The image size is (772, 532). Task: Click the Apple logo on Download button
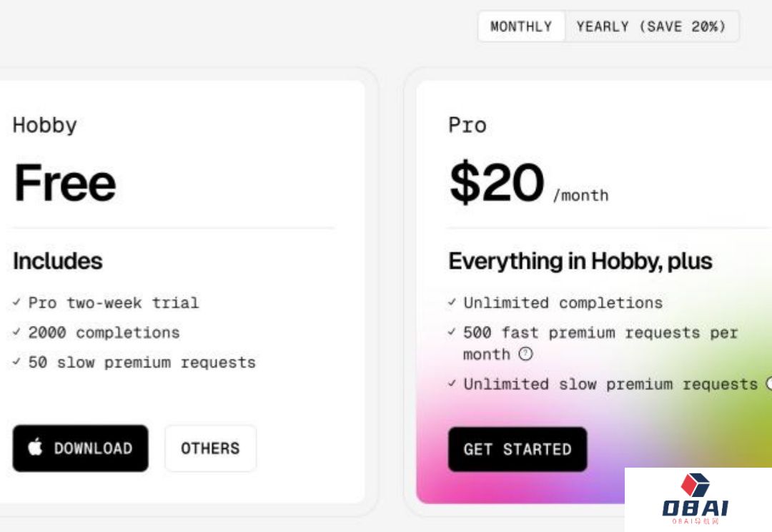(x=35, y=447)
